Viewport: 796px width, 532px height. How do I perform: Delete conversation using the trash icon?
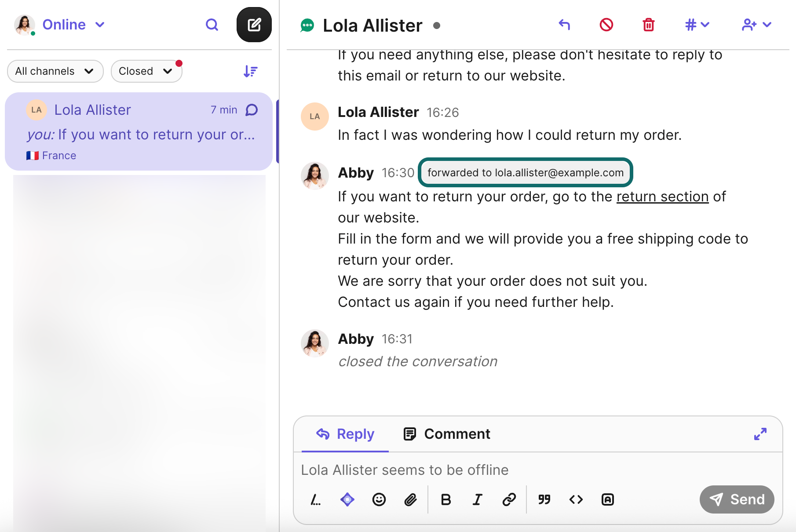648,25
